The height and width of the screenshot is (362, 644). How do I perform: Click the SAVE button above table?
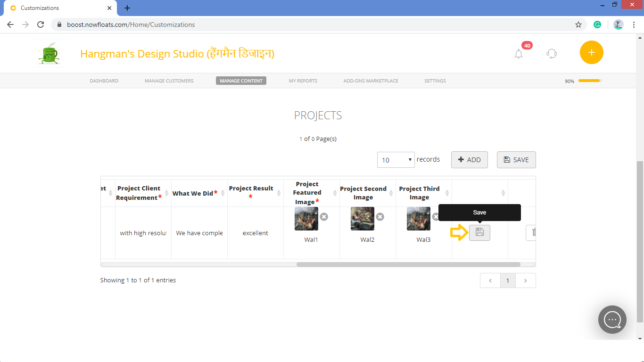pyautogui.click(x=516, y=160)
